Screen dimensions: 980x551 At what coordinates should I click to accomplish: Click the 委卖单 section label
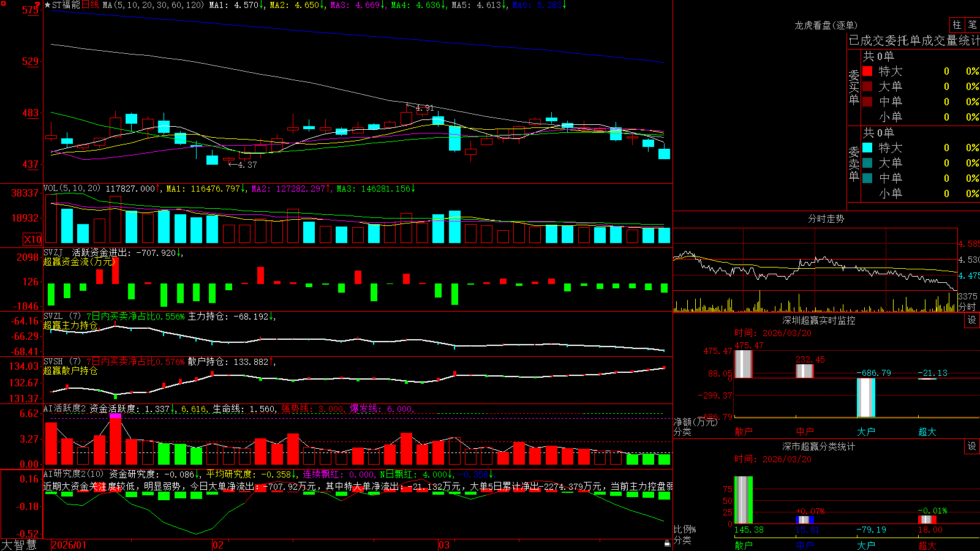tap(854, 163)
